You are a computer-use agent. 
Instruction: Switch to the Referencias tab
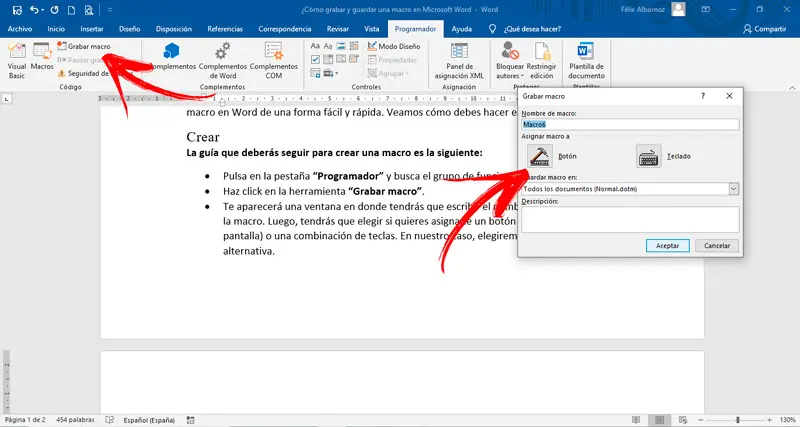tap(225, 29)
